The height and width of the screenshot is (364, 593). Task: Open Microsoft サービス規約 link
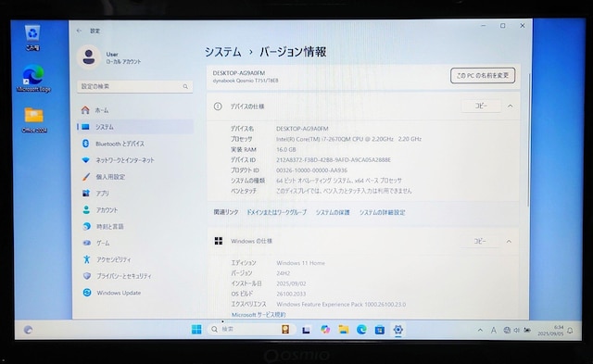tap(259, 315)
